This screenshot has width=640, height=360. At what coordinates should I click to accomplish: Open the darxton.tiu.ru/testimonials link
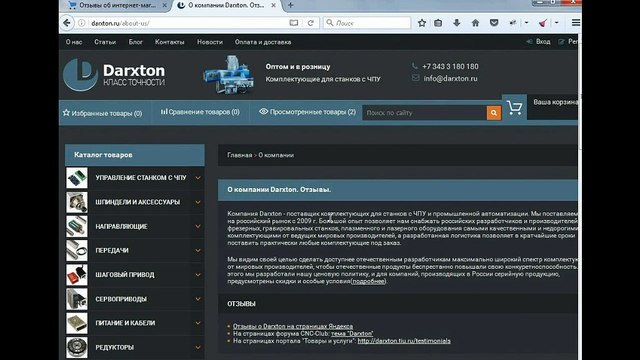(404, 341)
